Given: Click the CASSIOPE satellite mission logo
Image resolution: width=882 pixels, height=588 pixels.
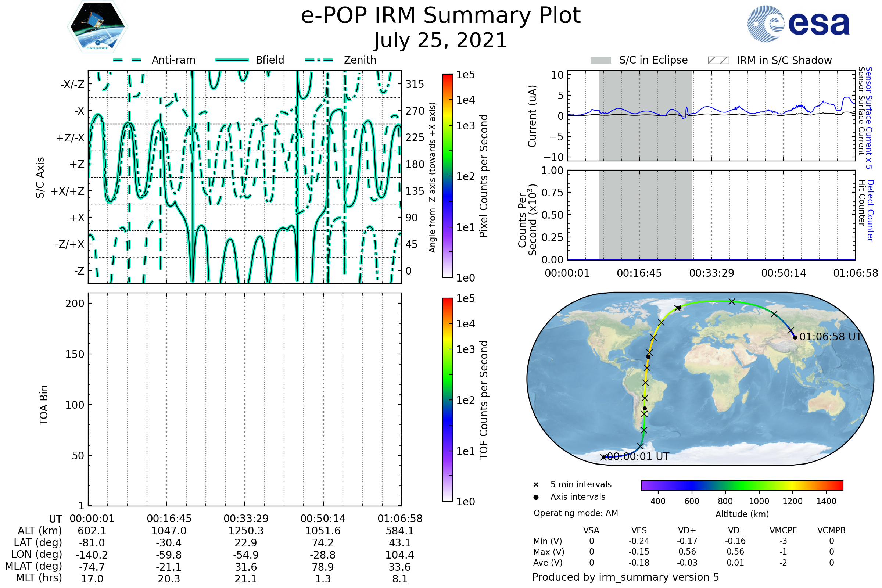Looking at the screenshot, I should click(x=97, y=26).
